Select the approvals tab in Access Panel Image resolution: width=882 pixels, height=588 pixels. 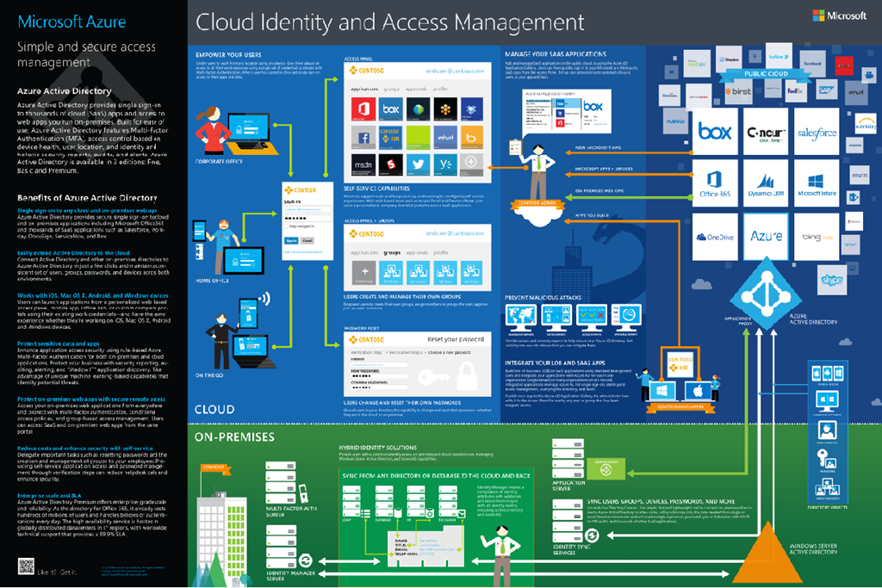pyautogui.click(x=416, y=89)
